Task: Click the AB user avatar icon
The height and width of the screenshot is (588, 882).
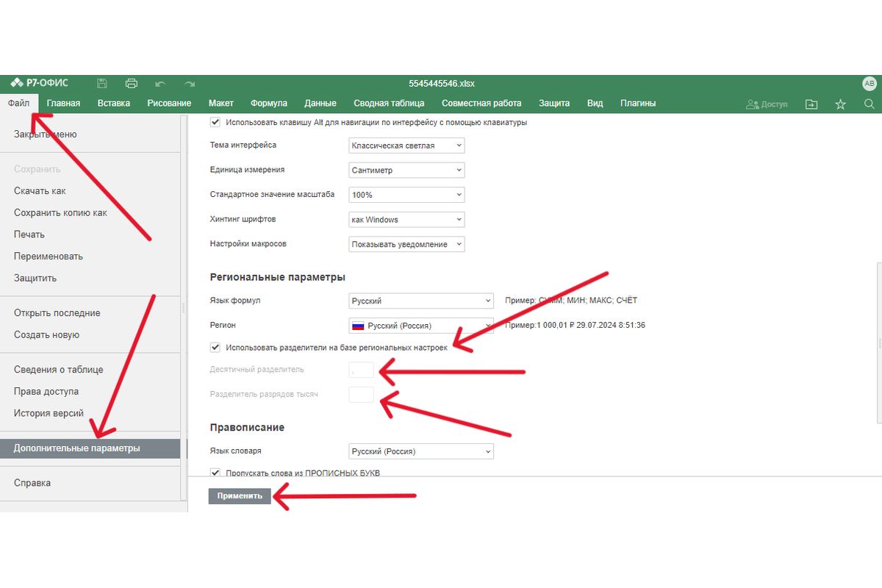Action: pyautogui.click(x=869, y=84)
